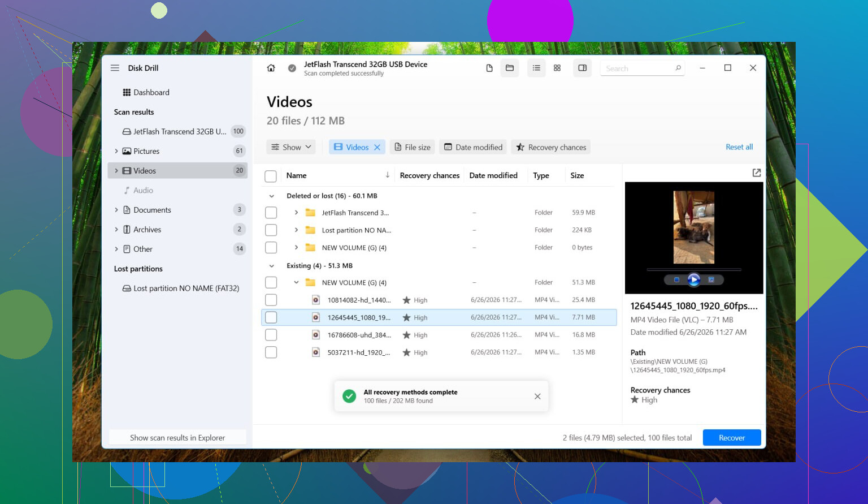
Task: Toggle the preview panel icon
Action: click(x=582, y=68)
